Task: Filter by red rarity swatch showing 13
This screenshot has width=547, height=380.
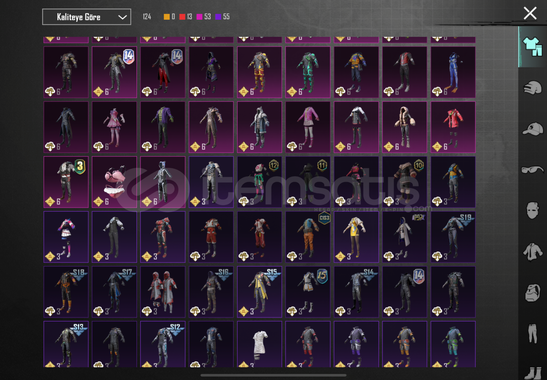Action: [182, 17]
